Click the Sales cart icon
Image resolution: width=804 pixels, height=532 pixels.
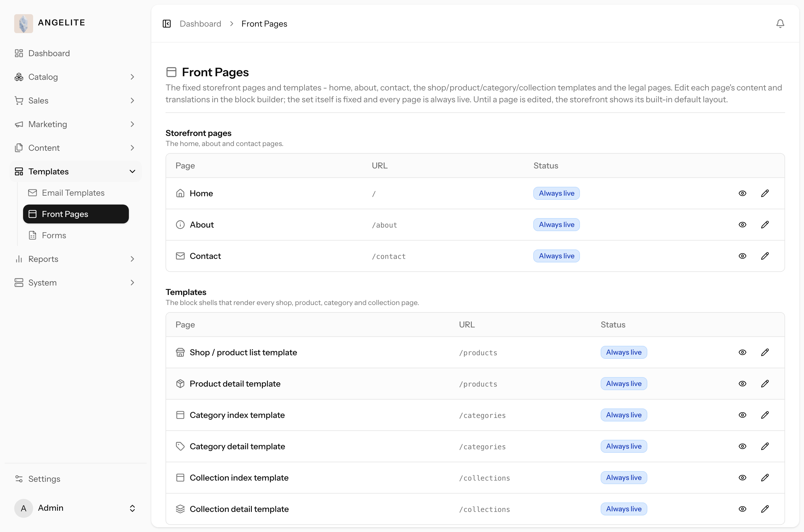click(19, 100)
